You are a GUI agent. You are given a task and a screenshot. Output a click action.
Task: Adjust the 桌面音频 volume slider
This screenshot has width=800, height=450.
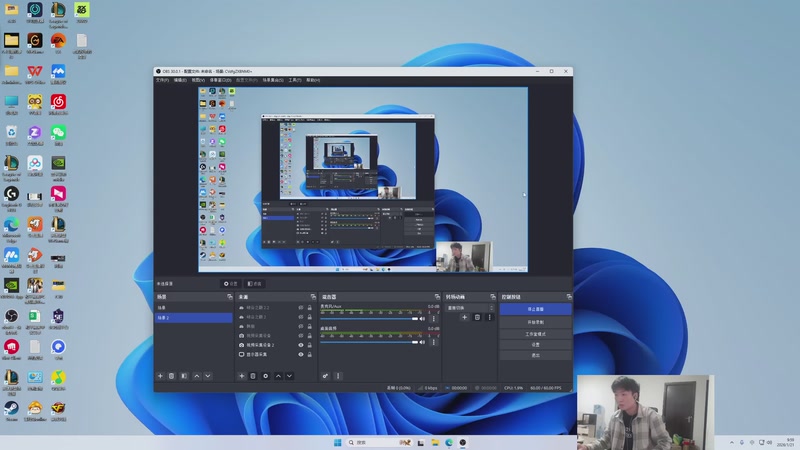coord(368,342)
